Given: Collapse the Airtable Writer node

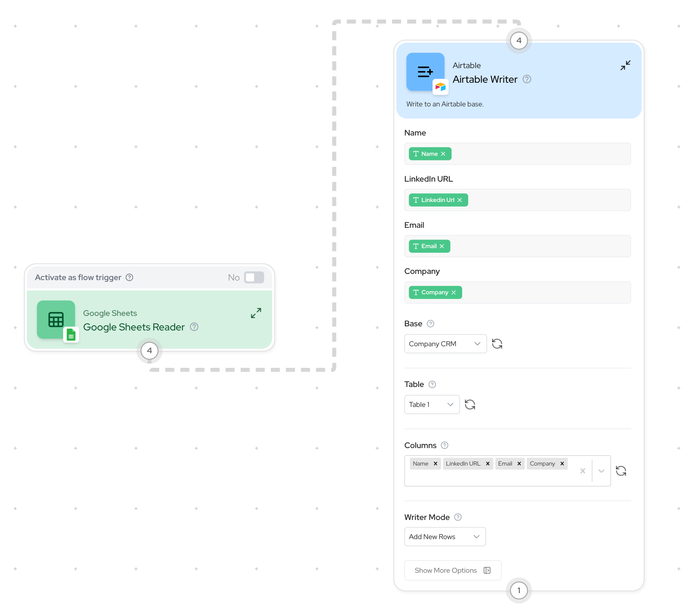Looking at the screenshot, I should (x=625, y=65).
